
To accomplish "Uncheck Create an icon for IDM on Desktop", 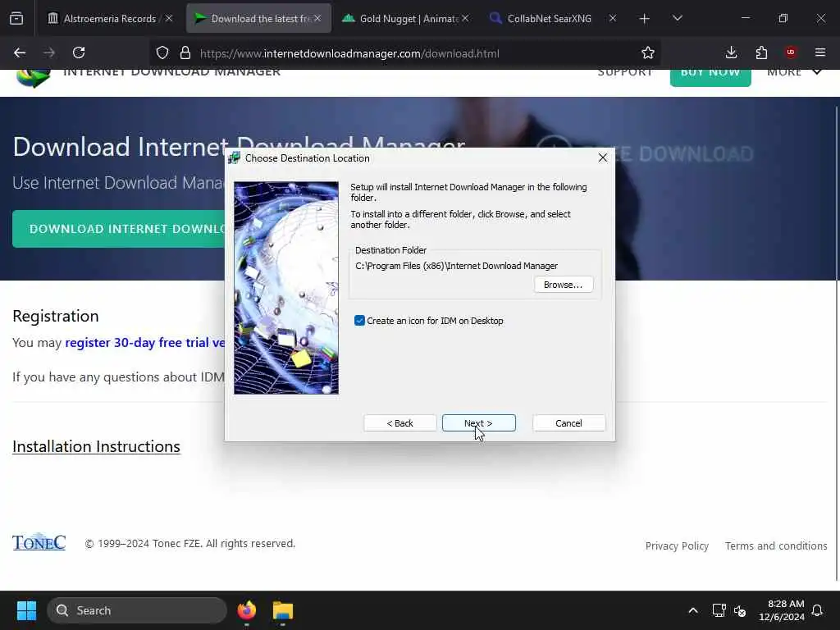I will click(x=359, y=321).
